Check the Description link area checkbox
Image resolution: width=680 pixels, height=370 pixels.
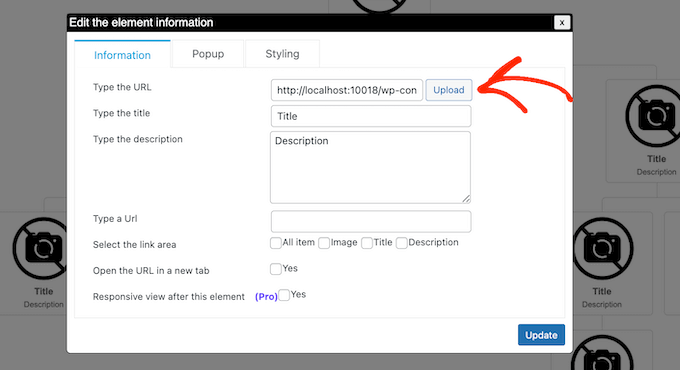pyautogui.click(x=402, y=243)
